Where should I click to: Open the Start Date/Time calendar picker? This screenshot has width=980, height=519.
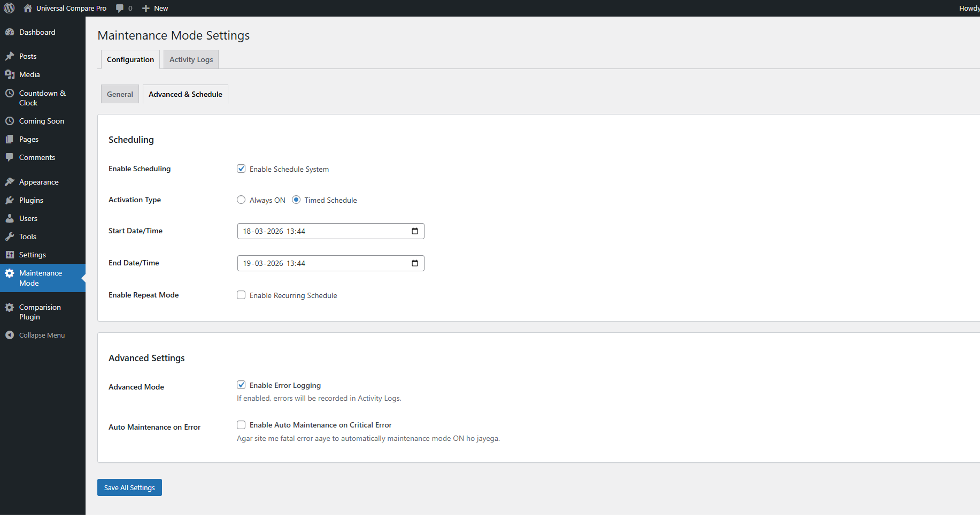point(415,231)
